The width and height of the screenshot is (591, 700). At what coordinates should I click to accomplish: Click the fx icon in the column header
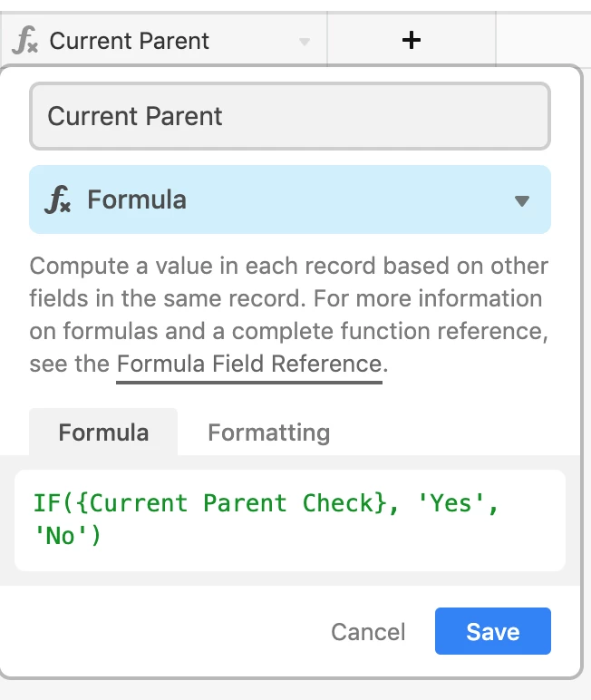click(x=26, y=41)
